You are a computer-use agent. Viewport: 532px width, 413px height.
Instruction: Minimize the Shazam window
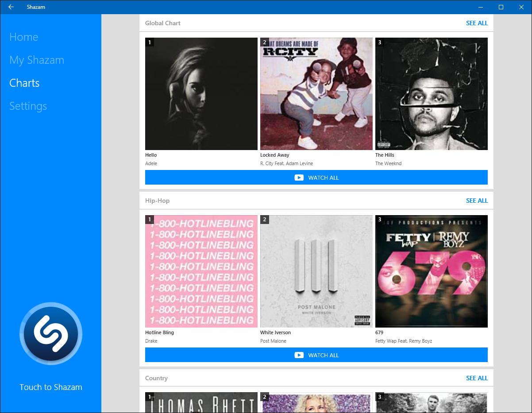pyautogui.click(x=481, y=7)
